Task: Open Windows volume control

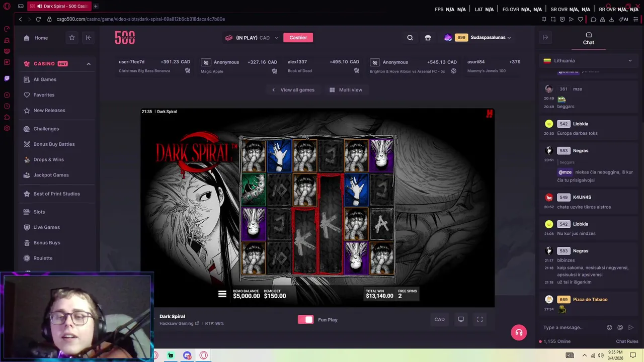Action: tap(600, 355)
